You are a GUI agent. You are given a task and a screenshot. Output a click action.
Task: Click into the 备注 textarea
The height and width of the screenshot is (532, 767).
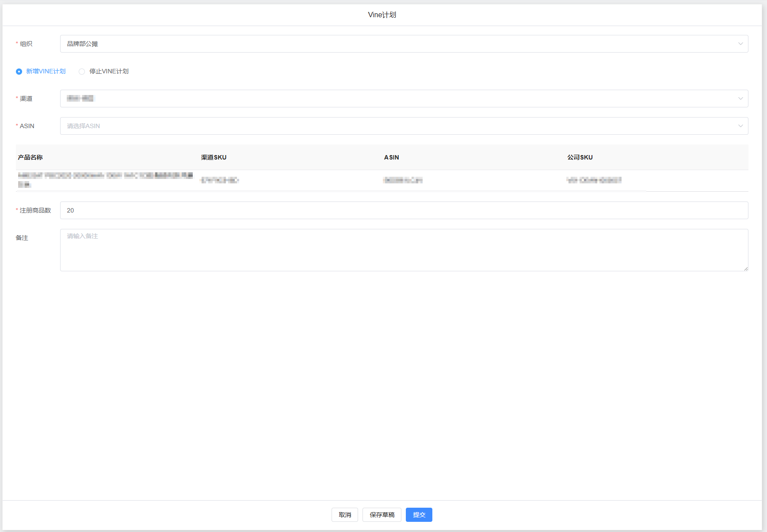pyautogui.click(x=398, y=250)
